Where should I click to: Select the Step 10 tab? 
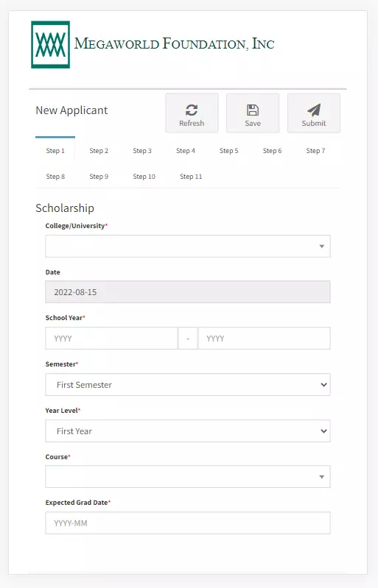144,176
